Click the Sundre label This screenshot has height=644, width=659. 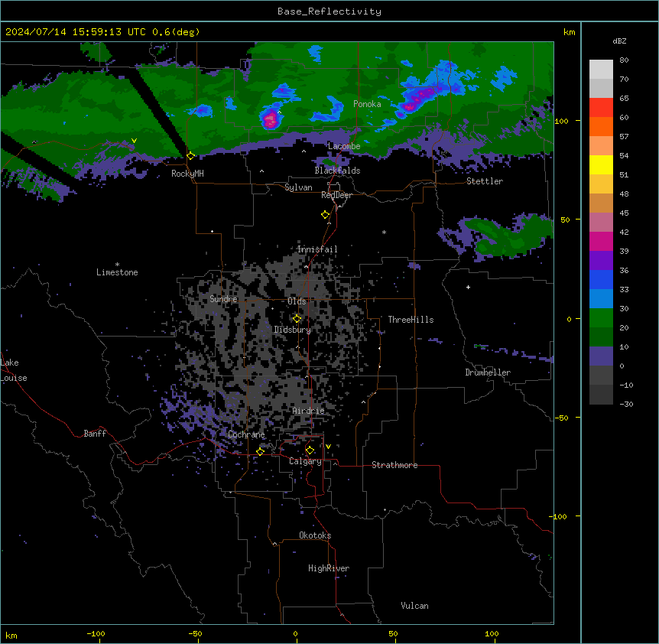[x=223, y=299]
